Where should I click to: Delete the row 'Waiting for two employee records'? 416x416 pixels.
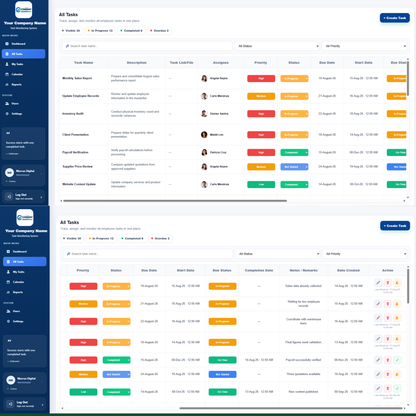click(388, 304)
